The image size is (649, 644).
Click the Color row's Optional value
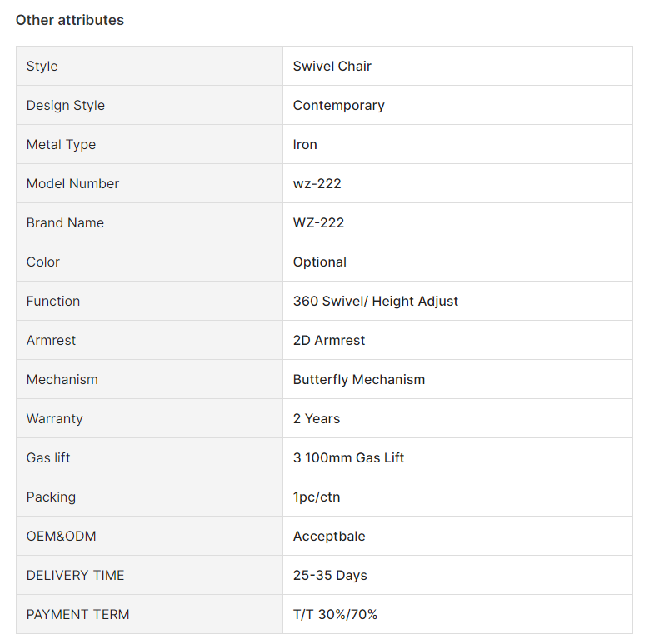(320, 262)
